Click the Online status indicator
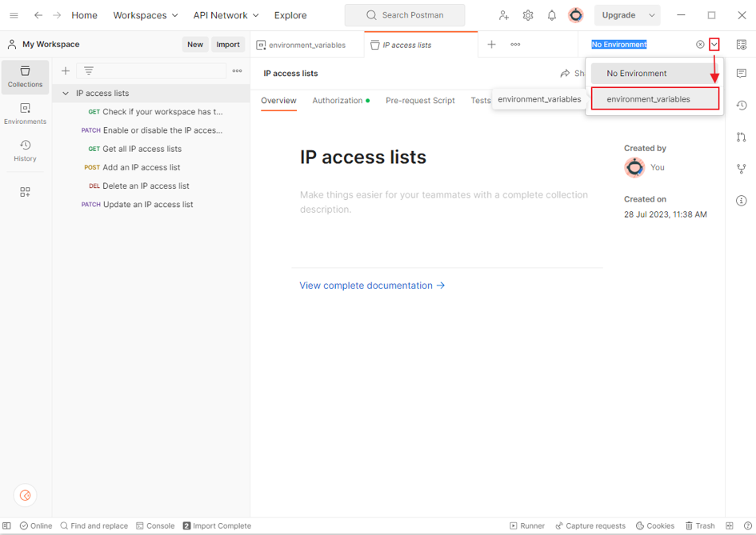The width and height of the screenshot is (756, 535). (x=36, y=526)
